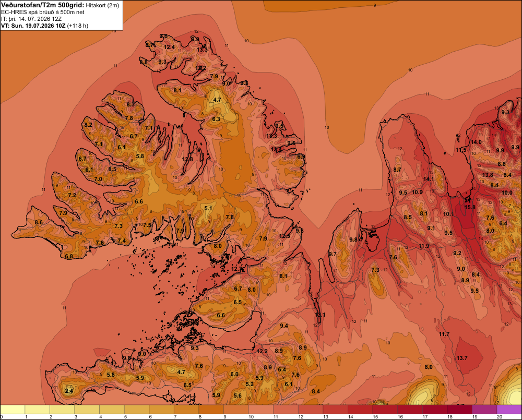Screen dimensions: 522x420
Task: Click the 12.4 temperature label
Action: click(169, 47)
